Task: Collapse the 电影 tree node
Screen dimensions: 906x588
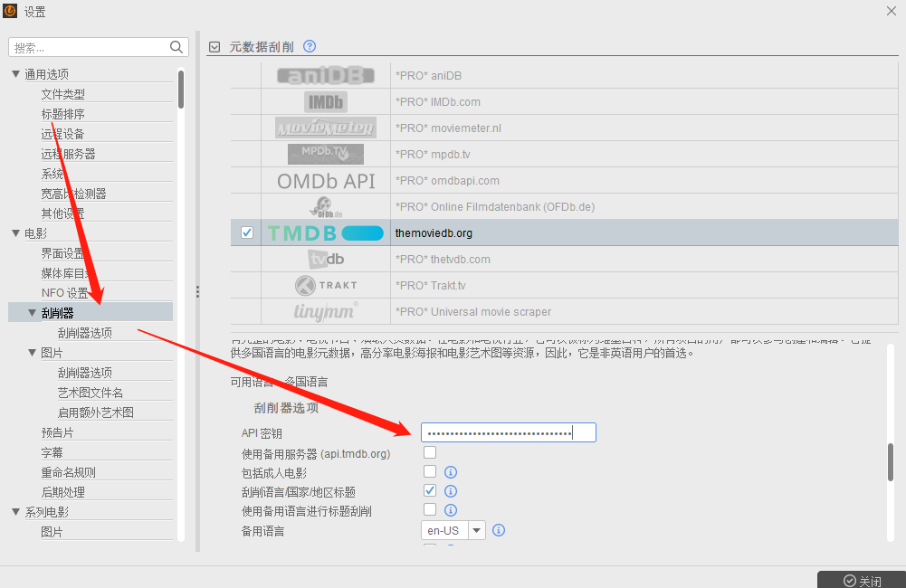Action: pos(15,232)
